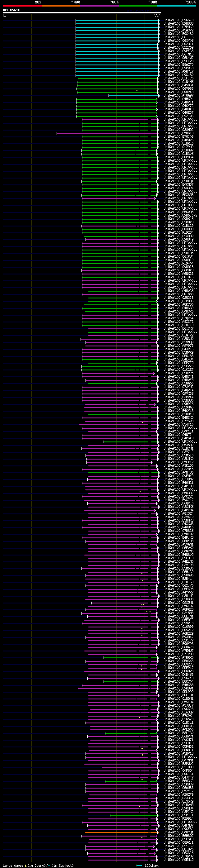The image size is (199, 868).
Task: Select hit label UniRef100_B5X858
Action: [x=178, y=195]
